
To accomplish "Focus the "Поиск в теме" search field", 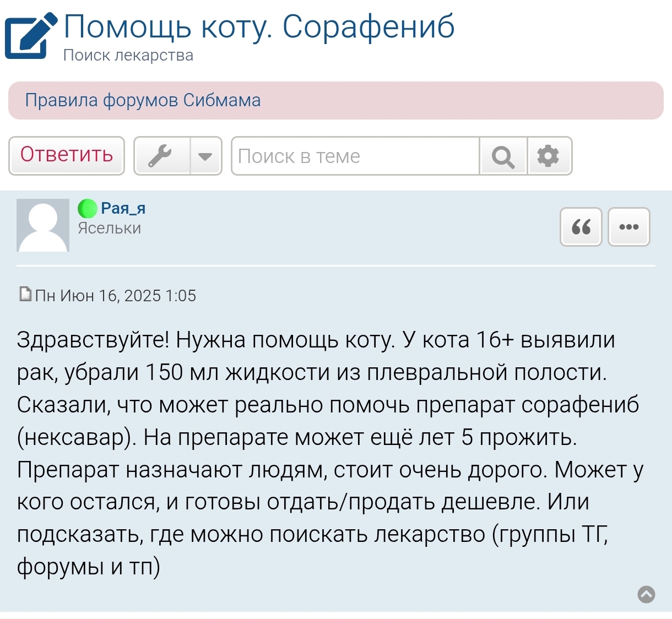I will tap(355, 156).
